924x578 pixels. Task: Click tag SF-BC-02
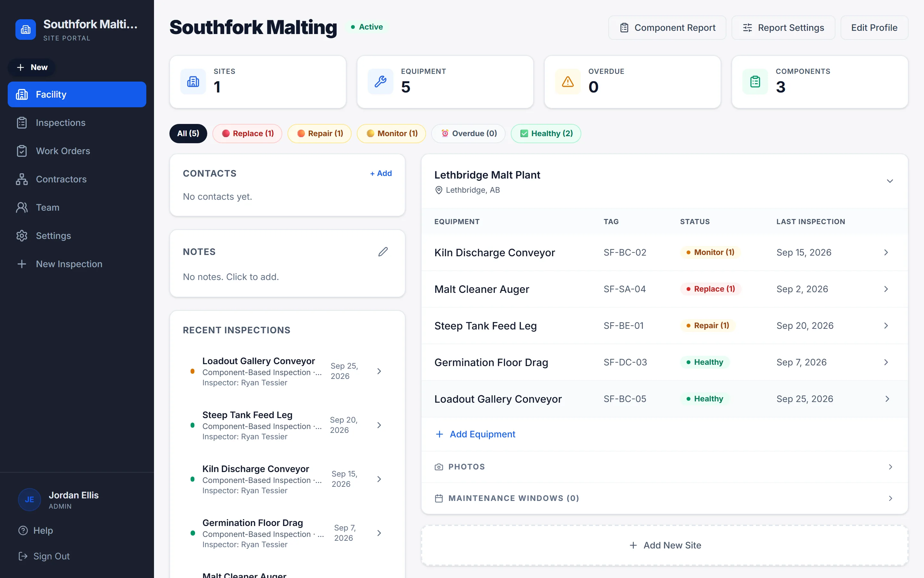pyautogui.click(x=625, y=252)
